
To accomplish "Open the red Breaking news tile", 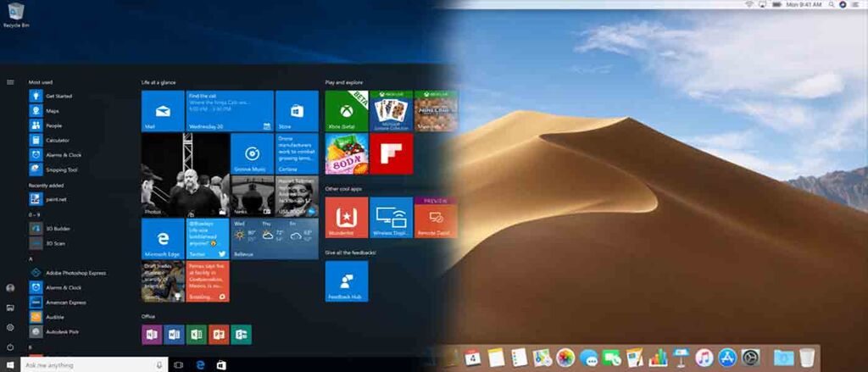I will (x=208, y=281).
